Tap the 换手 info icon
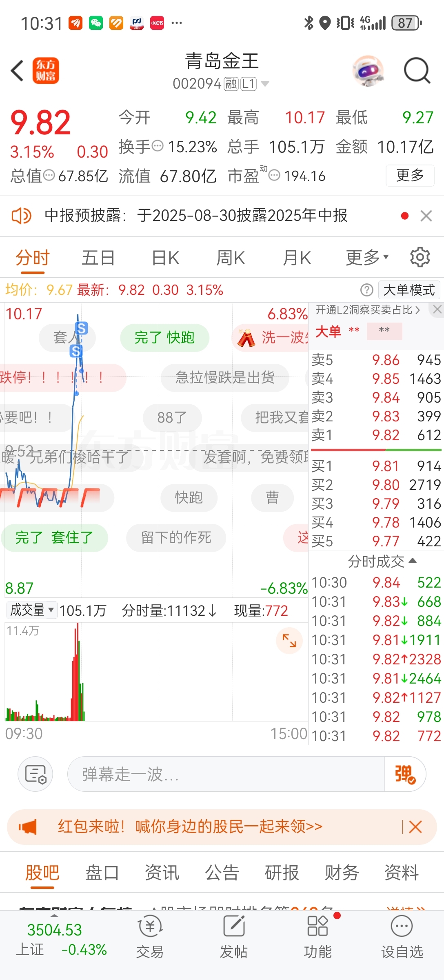Image resolution: width=444 pixels, height=980 pixels. tap(158, 145)
